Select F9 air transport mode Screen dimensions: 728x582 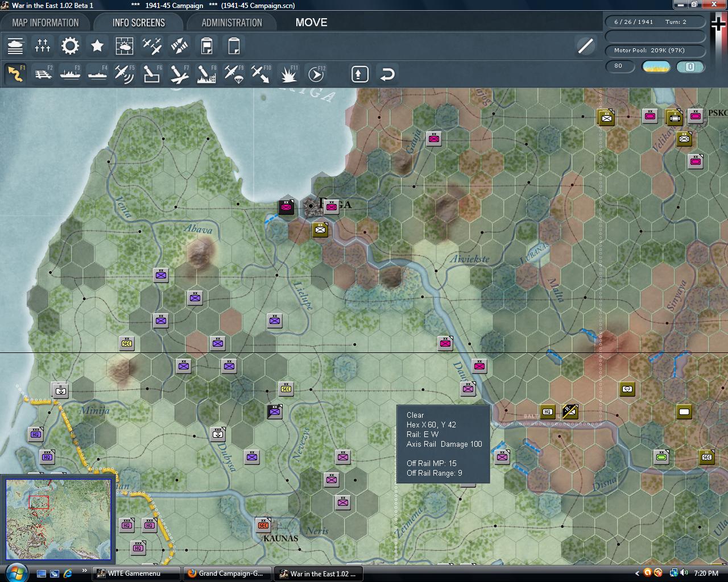tap(234, 74)
